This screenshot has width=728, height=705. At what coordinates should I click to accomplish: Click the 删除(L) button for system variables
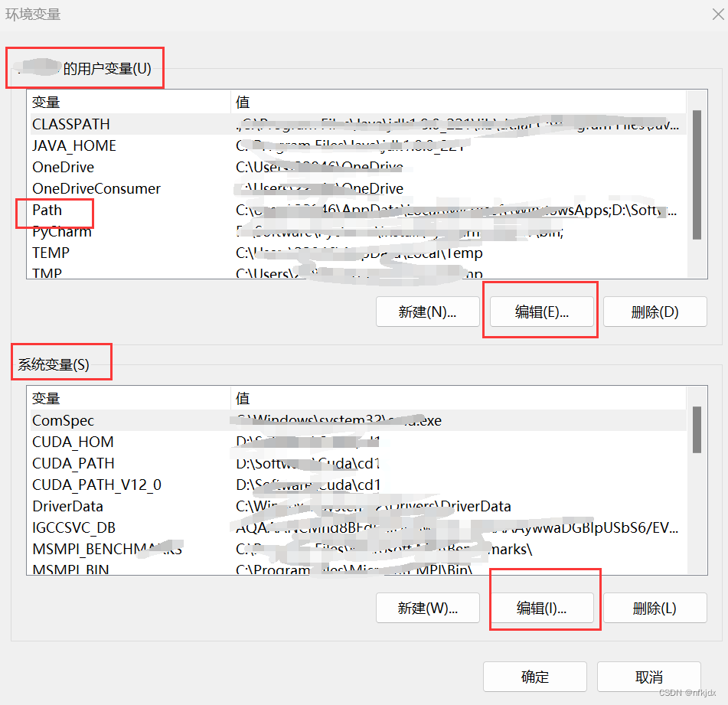coord(655,607)
